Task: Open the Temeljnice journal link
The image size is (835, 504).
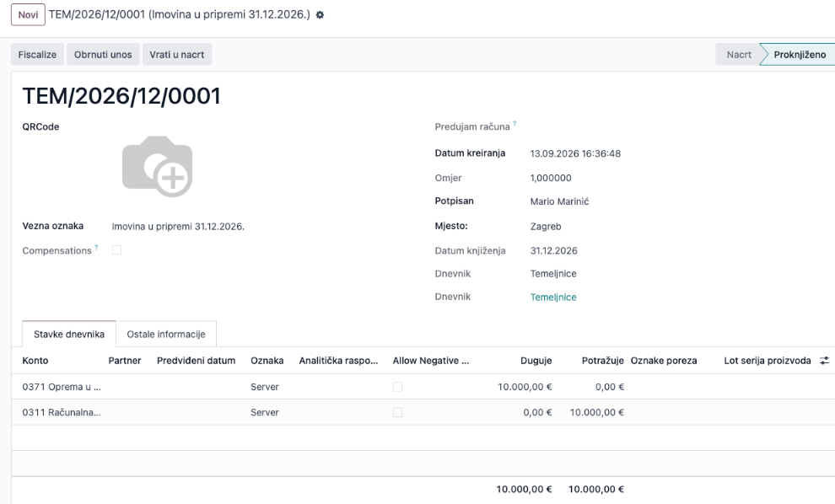Action: click(x=553, y=298)
